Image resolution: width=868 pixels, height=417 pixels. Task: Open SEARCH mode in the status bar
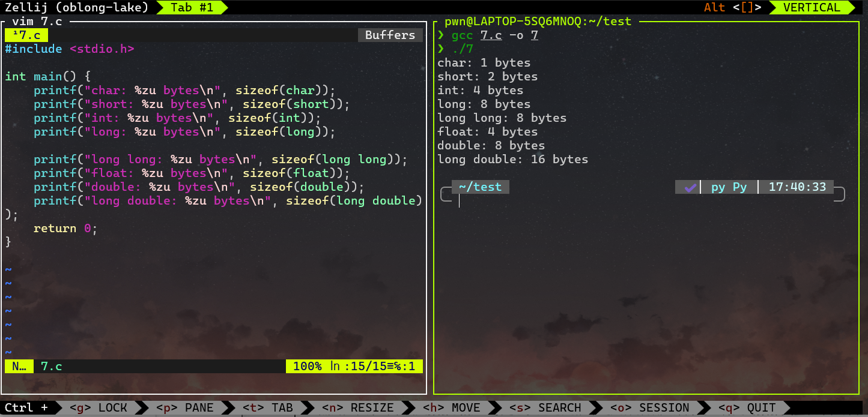pyautogui.click(x=545, y=408)
